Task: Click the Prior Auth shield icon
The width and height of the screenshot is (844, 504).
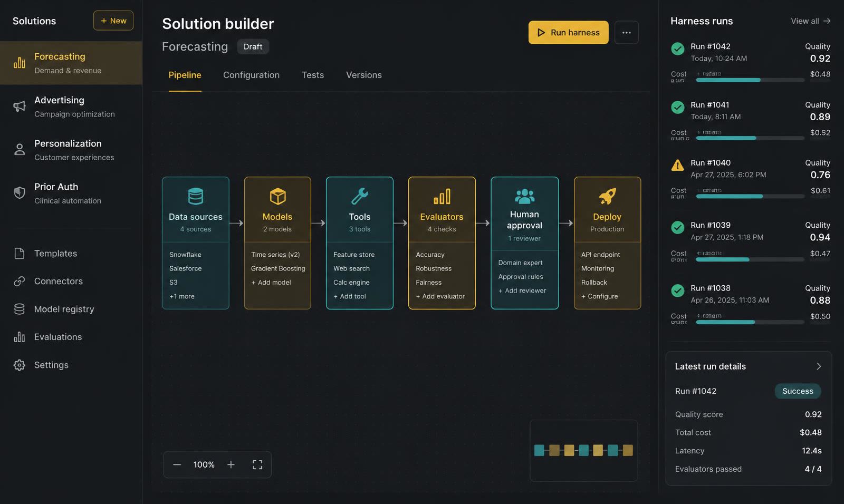Action: (20, 193)
